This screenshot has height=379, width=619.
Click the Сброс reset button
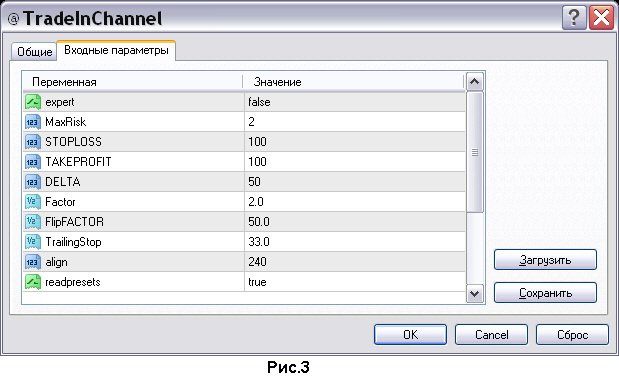[572, 335]
